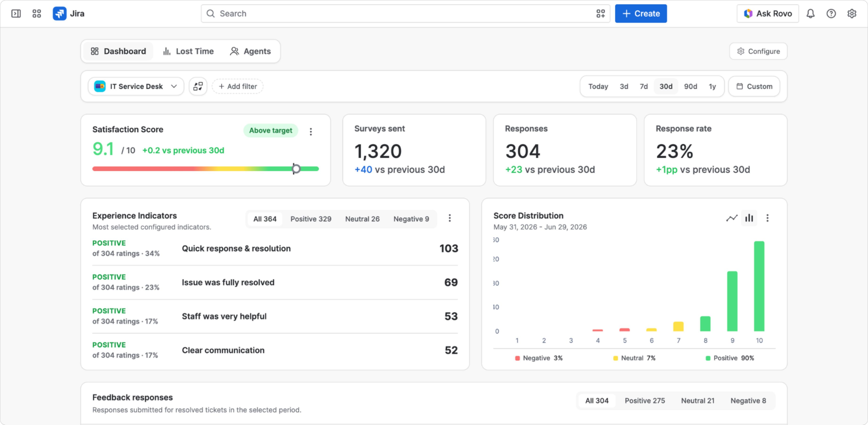Screen dimensions: 868x425
Task: Select the 30d time range
Action: (666, 86)
